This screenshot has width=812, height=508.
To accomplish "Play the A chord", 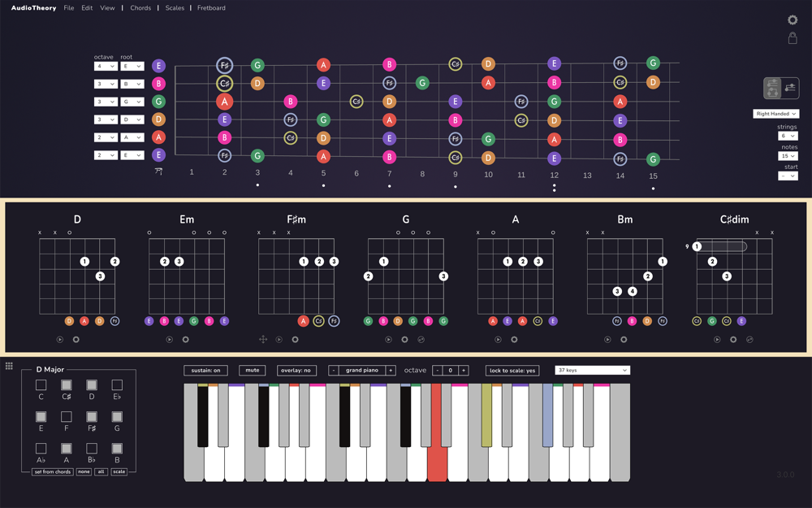I will click(499, 340).
